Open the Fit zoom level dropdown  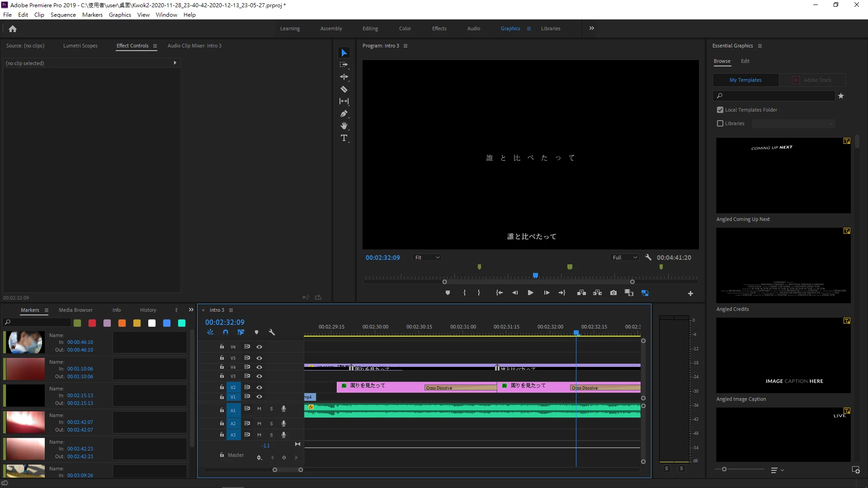pos(427,258)
